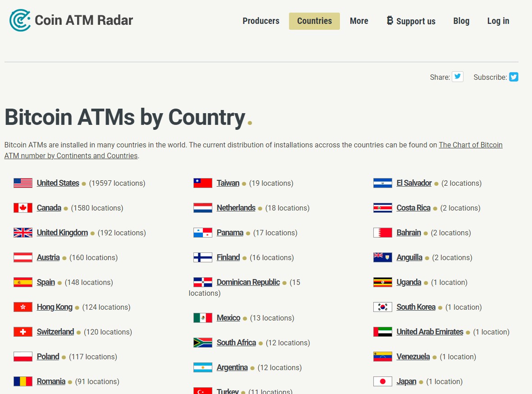This screenshot has width=532, height=394.
Task: Open the Canada country link
Action: [49, 208]
